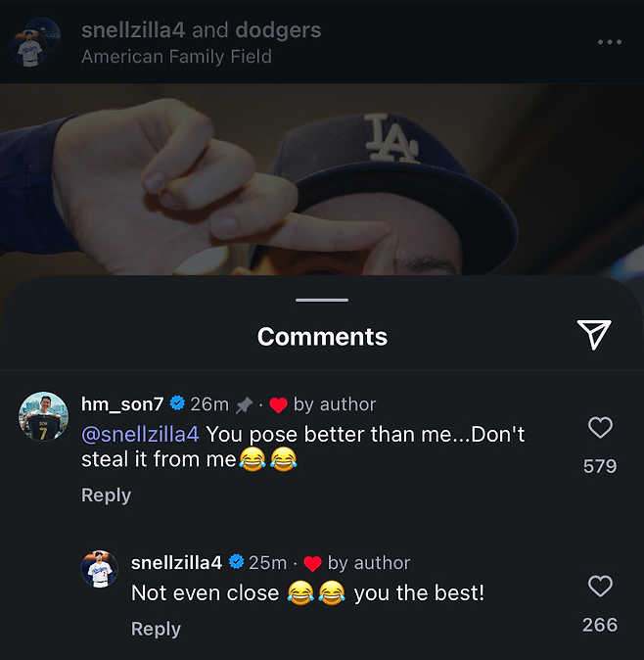The image size is (644, 660).
Task: Open the three-dot post options menu
Action: tap(609, 42)
